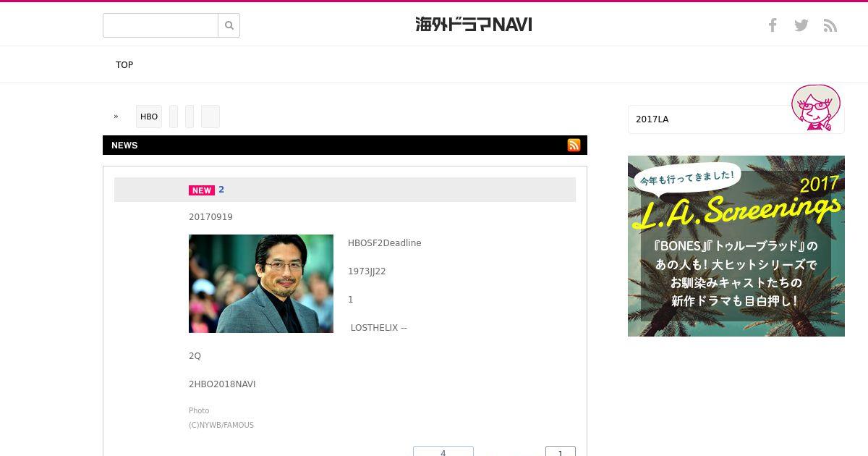This screenshot has width=868, height=456.
Task: Open the Facebook page icon
Action: coord(773,25)
